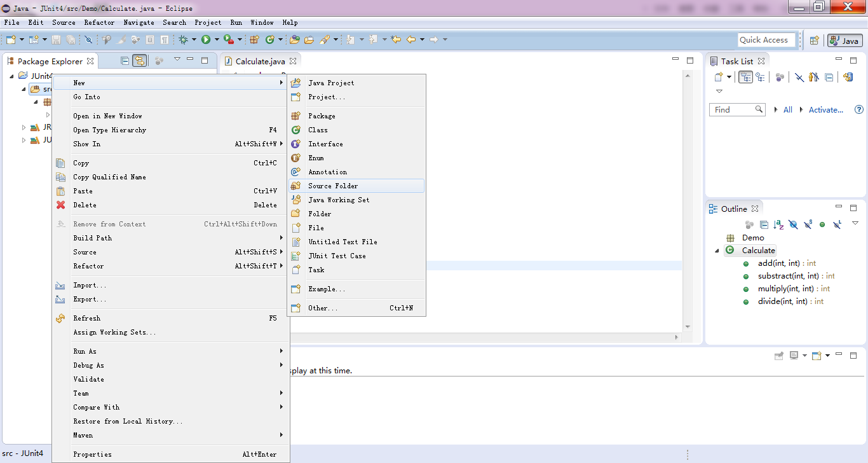Screen dimensions: 868x463
Task: Click the Debug bug icon
Action: 183,39
